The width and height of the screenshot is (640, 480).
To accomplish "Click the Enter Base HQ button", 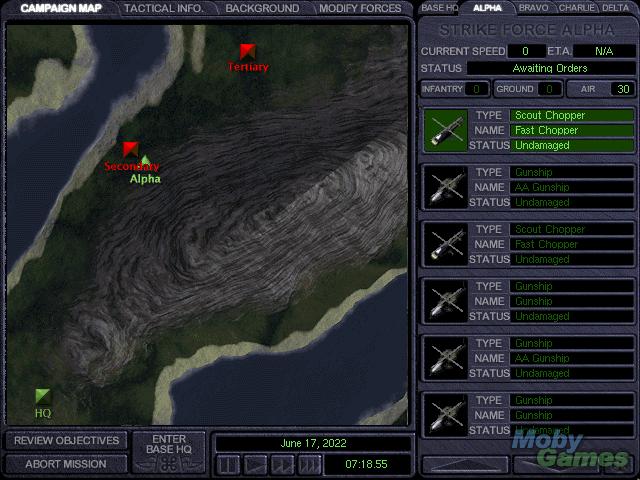I will point(169,451).
